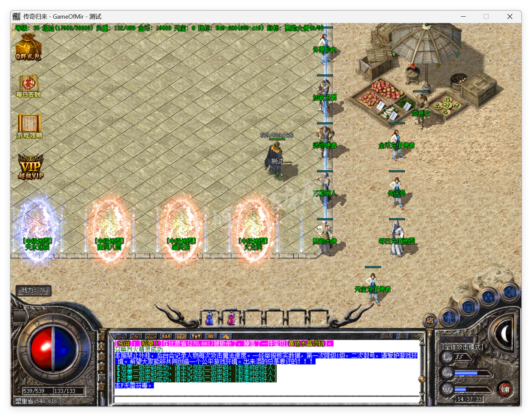This screenshot has width=532, height=417.
Task: Talk to the 加官进爵 NPC
Action: coord(325,97)
